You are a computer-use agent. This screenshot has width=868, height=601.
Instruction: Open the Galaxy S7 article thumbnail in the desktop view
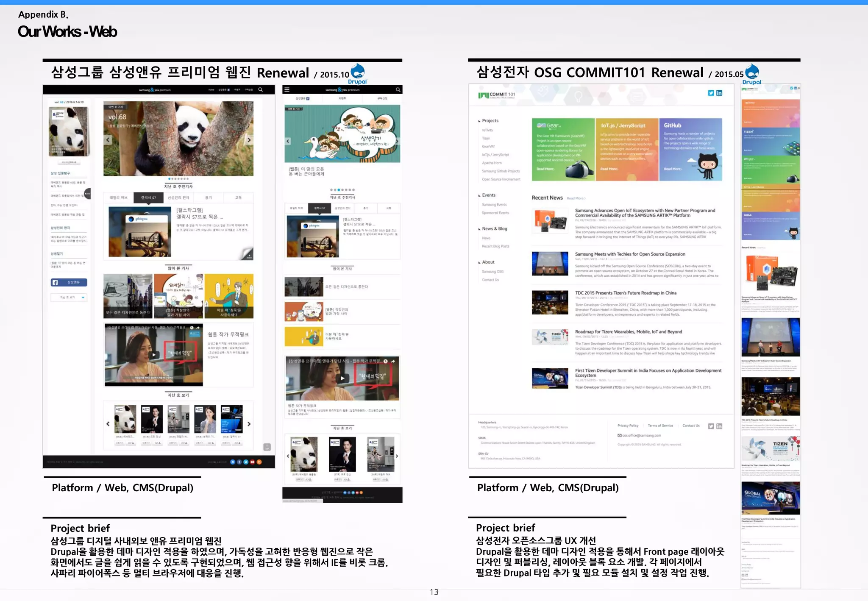click(139, 232)
